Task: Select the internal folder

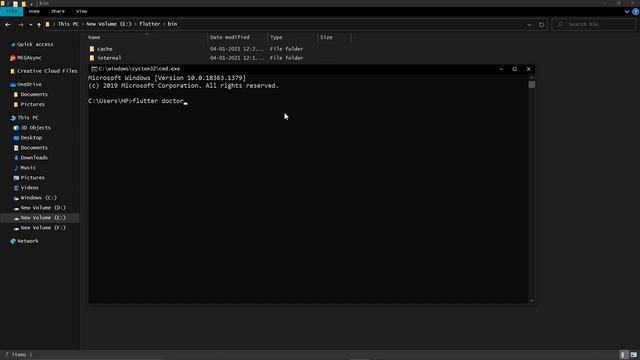Action: click(x=109, y=58)
